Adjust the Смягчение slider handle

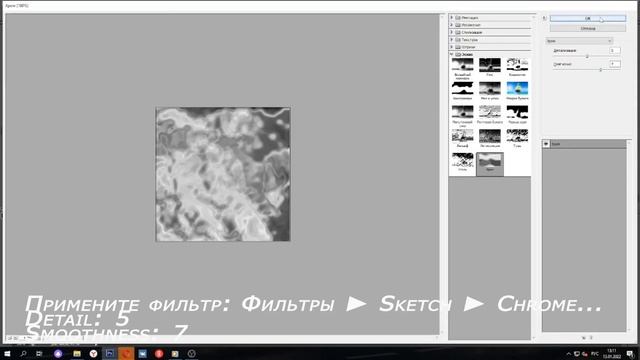coord(600,70)
